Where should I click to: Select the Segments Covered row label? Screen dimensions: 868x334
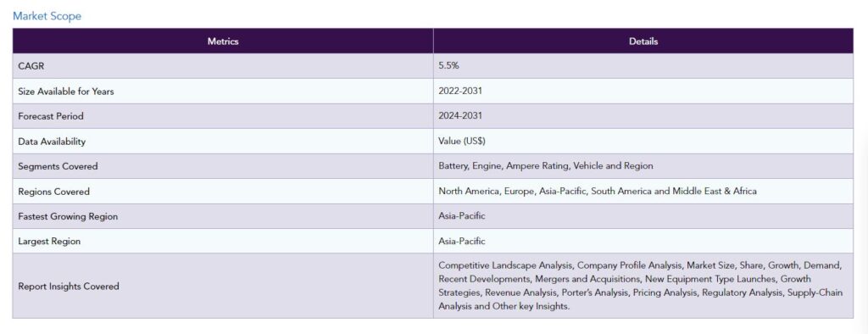coord(58,166)
